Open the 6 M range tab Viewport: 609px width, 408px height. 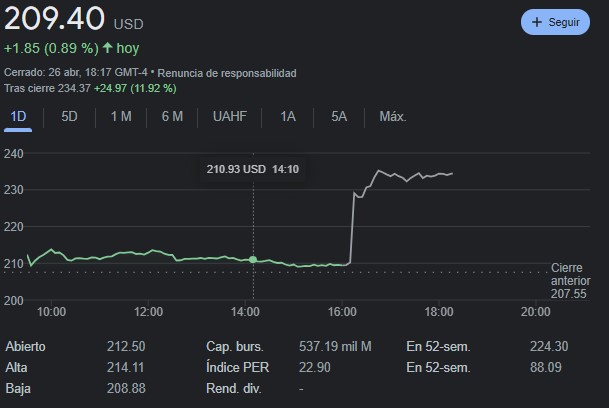[172, 117]
